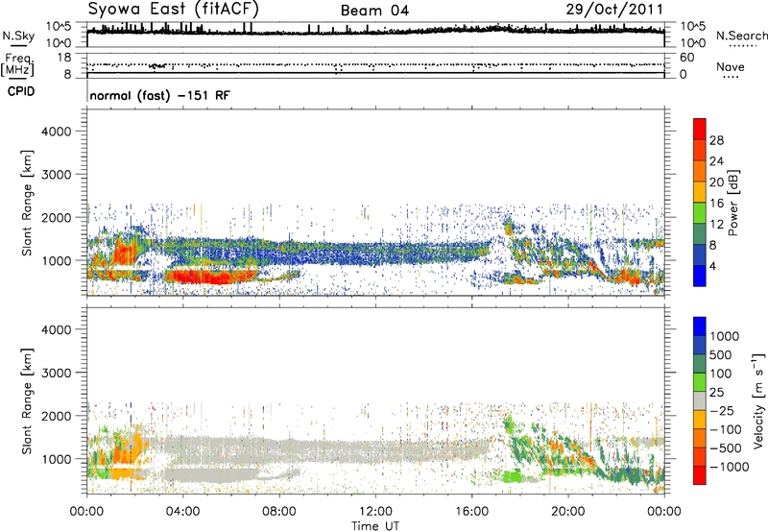
Task: Click the 2000 tick of the velocity panel
Action: tap(56, 416)
